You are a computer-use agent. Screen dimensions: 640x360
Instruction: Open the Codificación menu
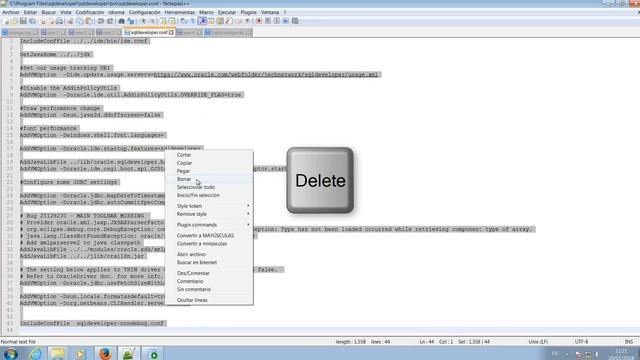[90, 12]
